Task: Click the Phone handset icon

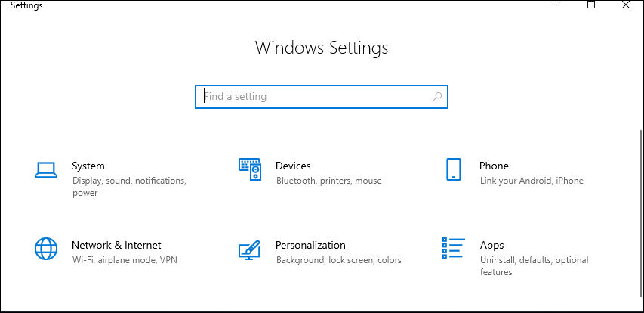Action: coord(453,169)
